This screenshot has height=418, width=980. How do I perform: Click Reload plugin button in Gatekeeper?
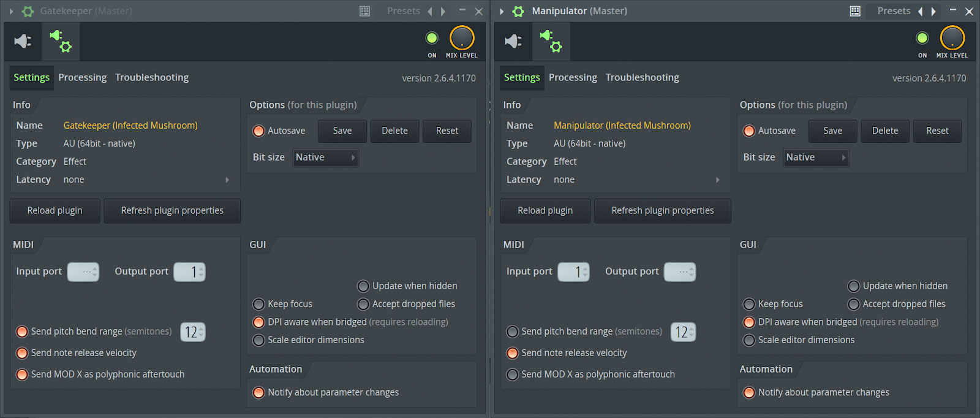click(55, 211)
